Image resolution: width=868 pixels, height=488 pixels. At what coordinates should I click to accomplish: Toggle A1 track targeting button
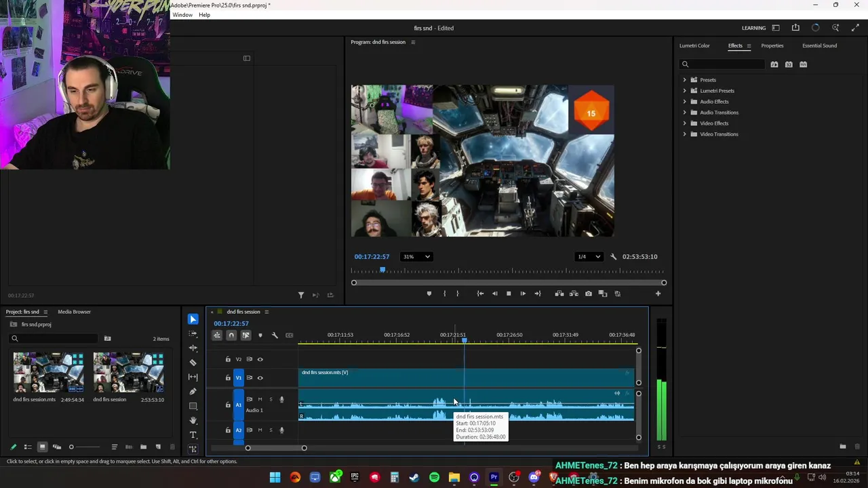click(x=238, y=405)
